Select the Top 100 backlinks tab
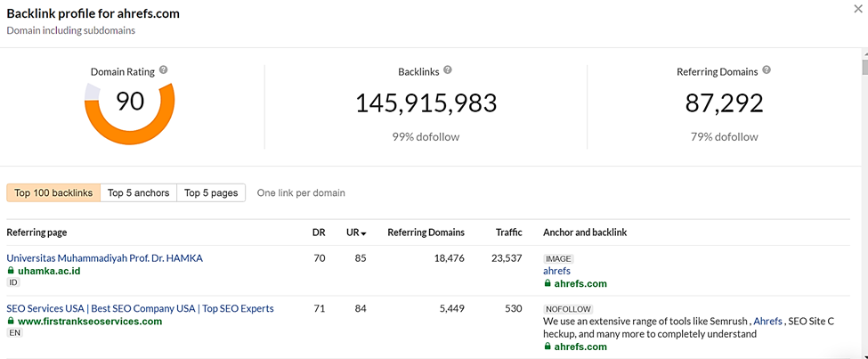 53,192
